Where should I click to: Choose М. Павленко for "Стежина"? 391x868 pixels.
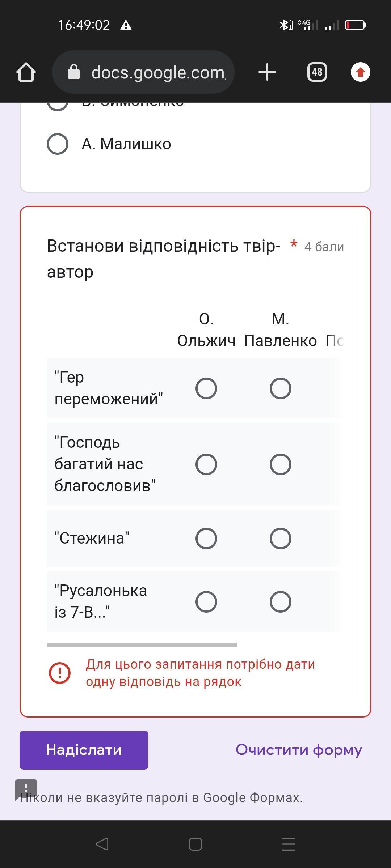pos(281,539)
